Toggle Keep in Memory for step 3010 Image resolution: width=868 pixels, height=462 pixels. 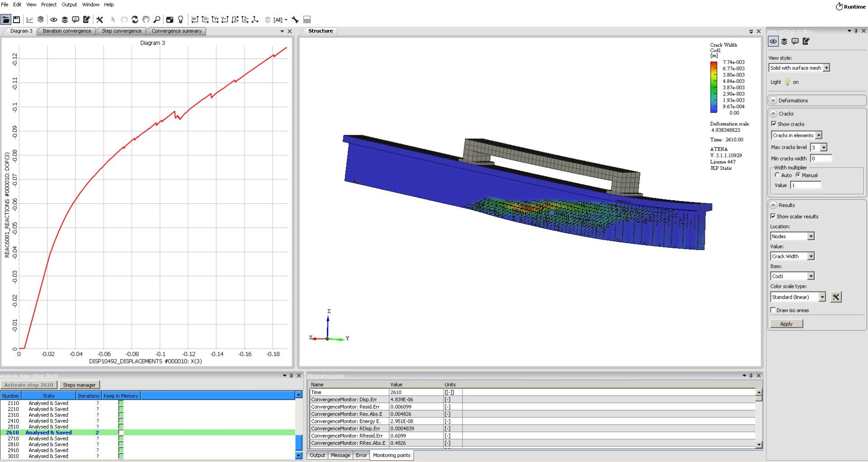point(121,456)
